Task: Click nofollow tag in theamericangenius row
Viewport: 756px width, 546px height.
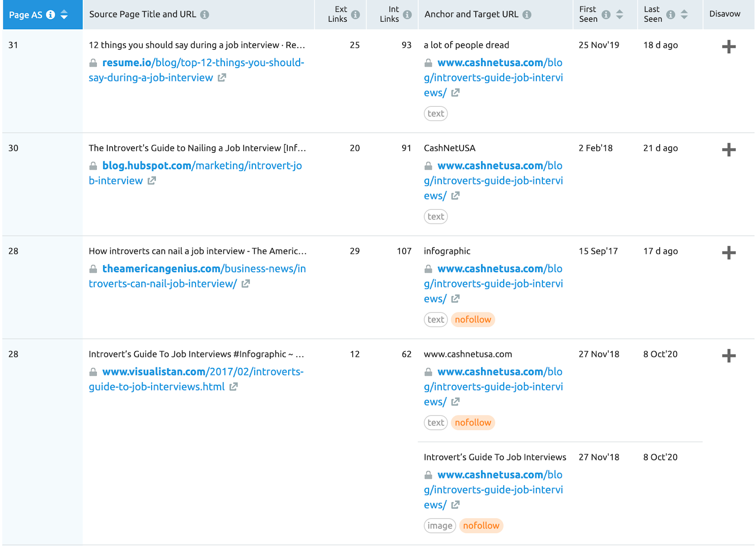Action: click(473, 320)
